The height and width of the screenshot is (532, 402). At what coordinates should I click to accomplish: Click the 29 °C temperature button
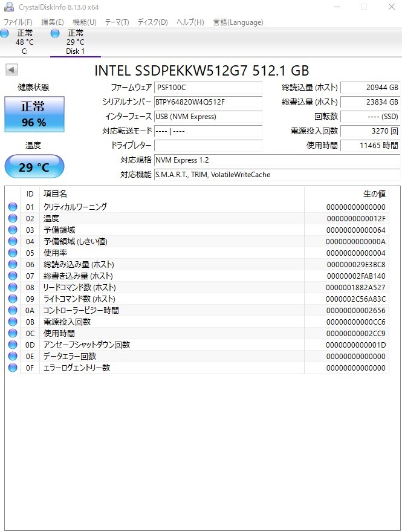tap(34, 166)
